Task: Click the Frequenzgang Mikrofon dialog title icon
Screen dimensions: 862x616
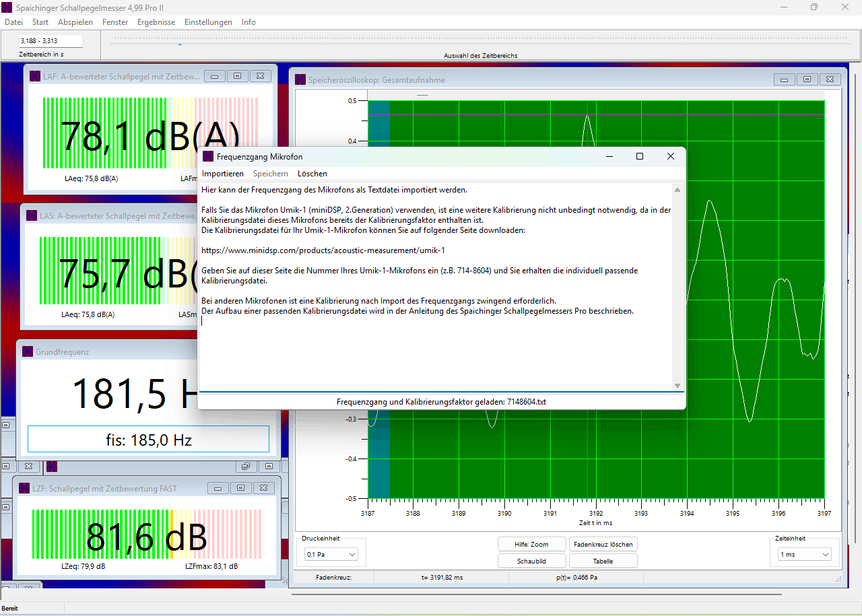Action: point(208,157)
